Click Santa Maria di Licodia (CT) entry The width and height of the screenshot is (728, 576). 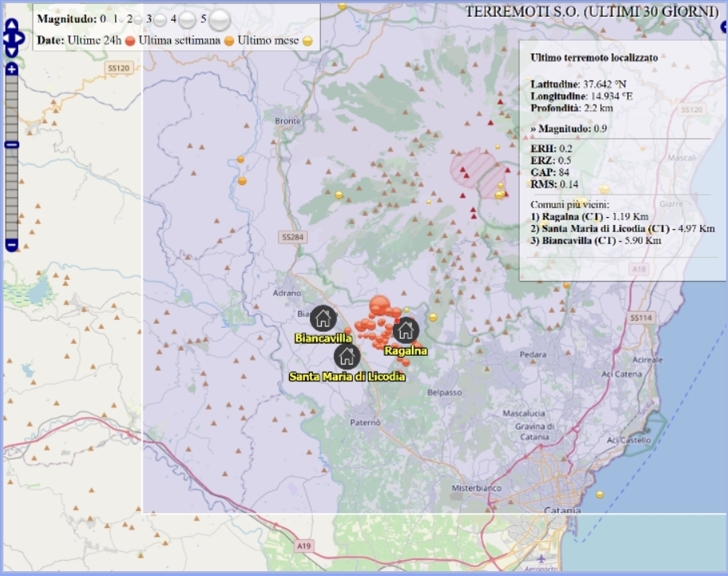point(603,228)
